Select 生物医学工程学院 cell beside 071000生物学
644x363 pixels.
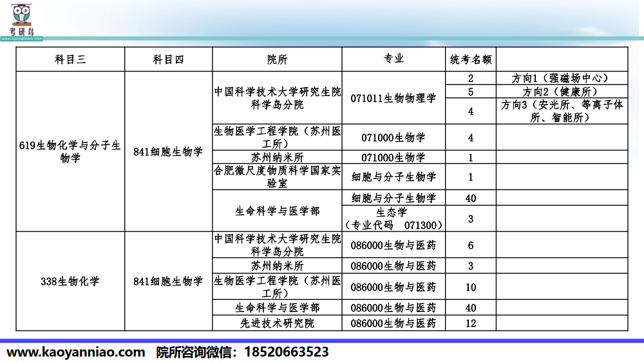(x=277, y=137)
